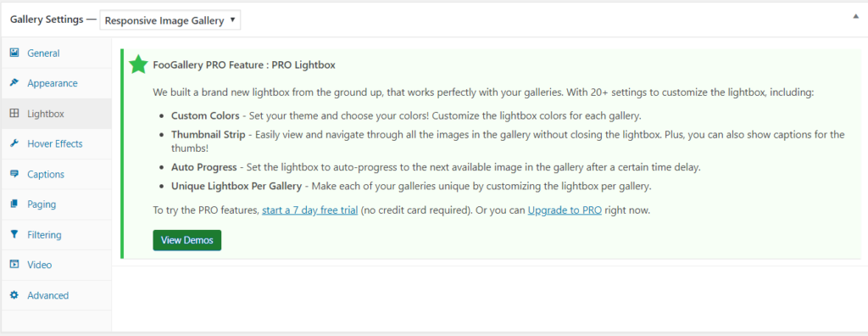Click the View Demos button
868x336 pixels.
[x=187, y=240]
